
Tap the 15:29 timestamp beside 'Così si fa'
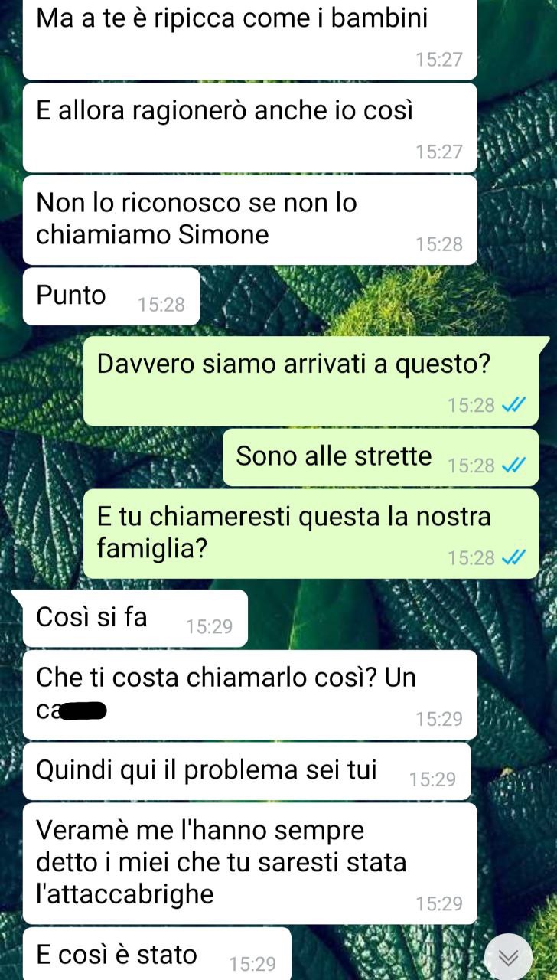click(x=209, y=627)
